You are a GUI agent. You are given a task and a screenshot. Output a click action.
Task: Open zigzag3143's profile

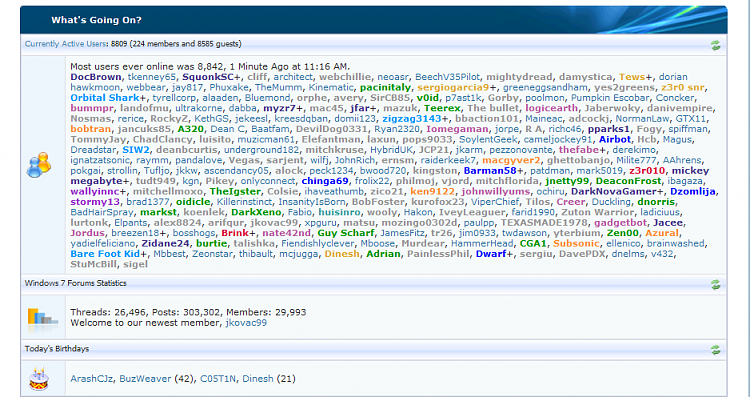[x=412, y=119]
